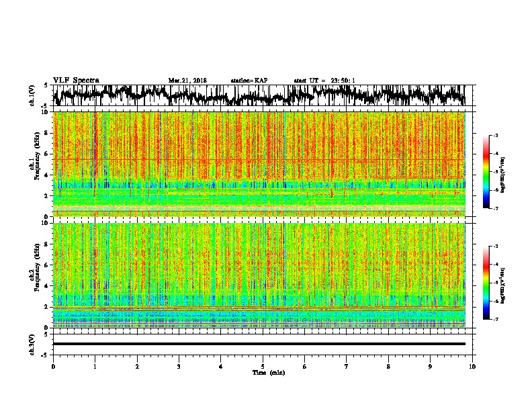
Task: Click the "Time (min)" axis title
Action: point(269,373)
